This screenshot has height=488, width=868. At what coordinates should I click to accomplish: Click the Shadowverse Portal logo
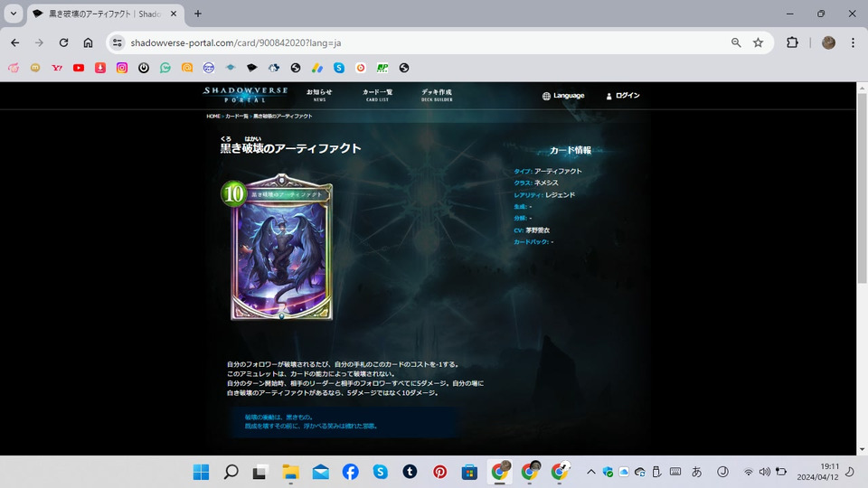[x=245, y=95]
